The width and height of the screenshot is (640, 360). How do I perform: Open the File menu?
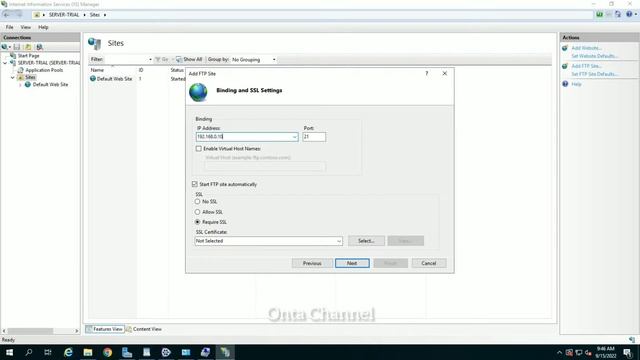click(9, 27)
